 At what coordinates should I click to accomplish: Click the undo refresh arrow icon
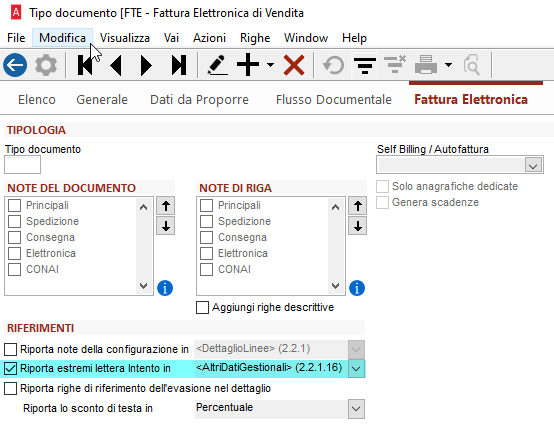(x=334, y=65)
